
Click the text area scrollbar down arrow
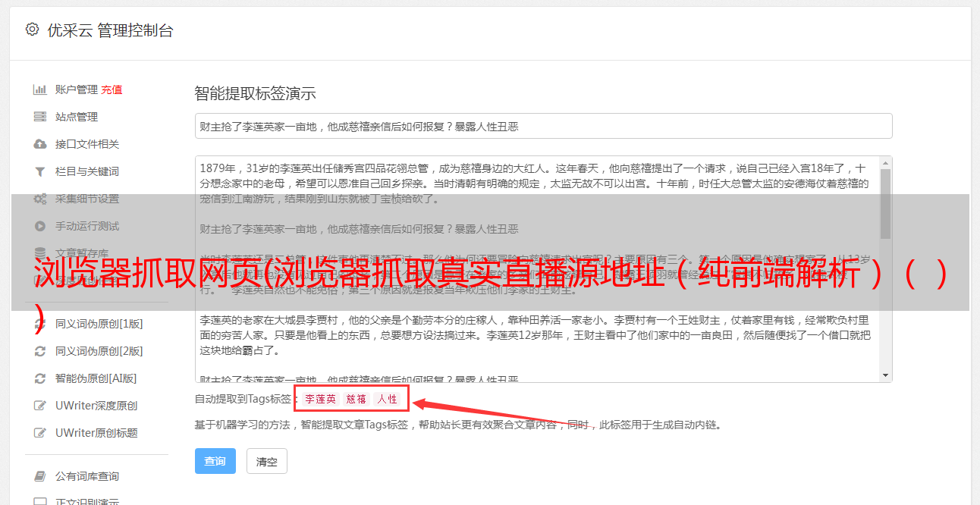tap(885, 375)
